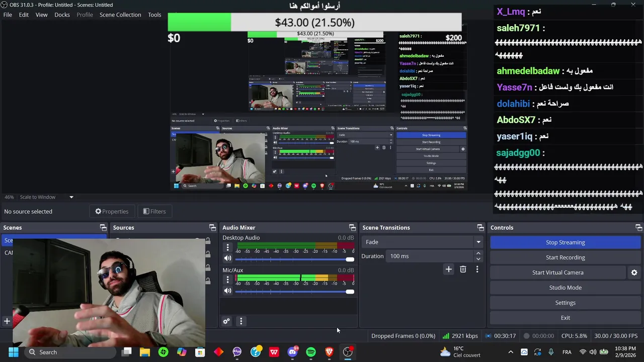Click the Dropped Frames status text
644x362 pixels.
403,336
